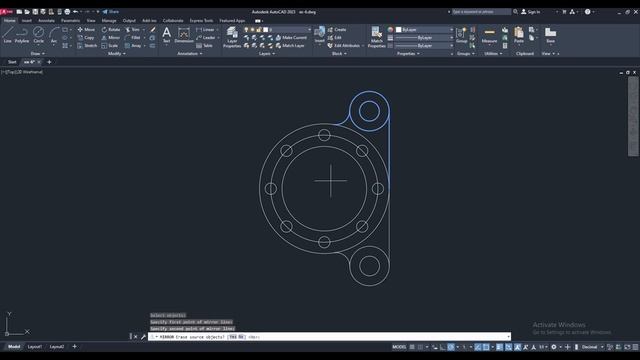Screen dimensions: 640x360
Task: Click the Stretch command
Action: point(87,46)
